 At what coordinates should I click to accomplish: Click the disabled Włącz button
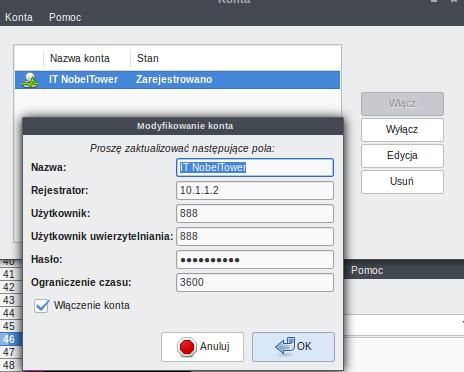pos(402,104)
